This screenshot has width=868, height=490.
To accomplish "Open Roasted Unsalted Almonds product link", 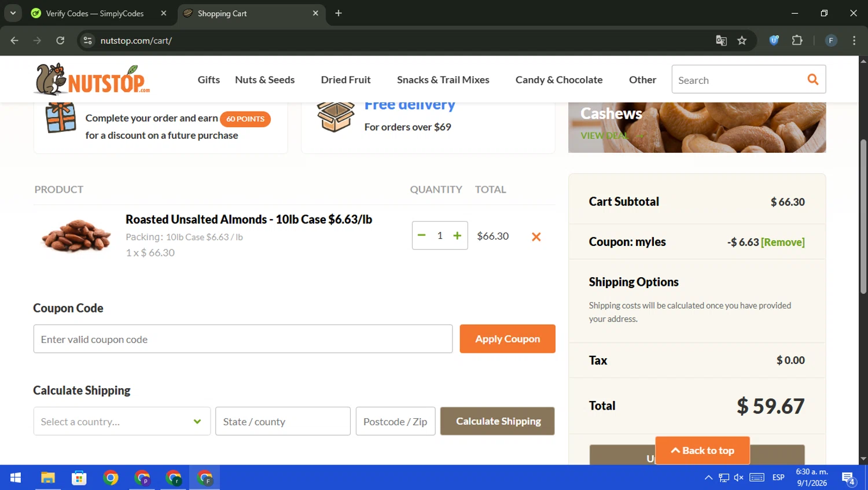I will tap(249, 219).
